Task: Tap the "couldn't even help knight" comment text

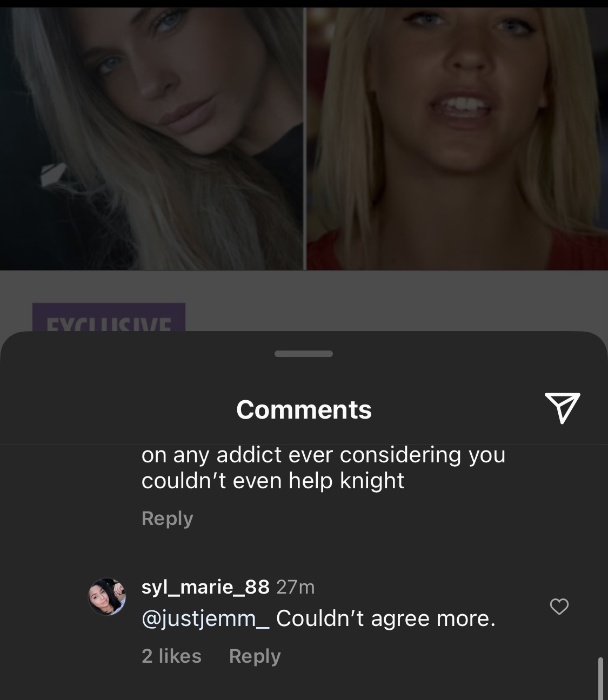Action: point(273,480)
